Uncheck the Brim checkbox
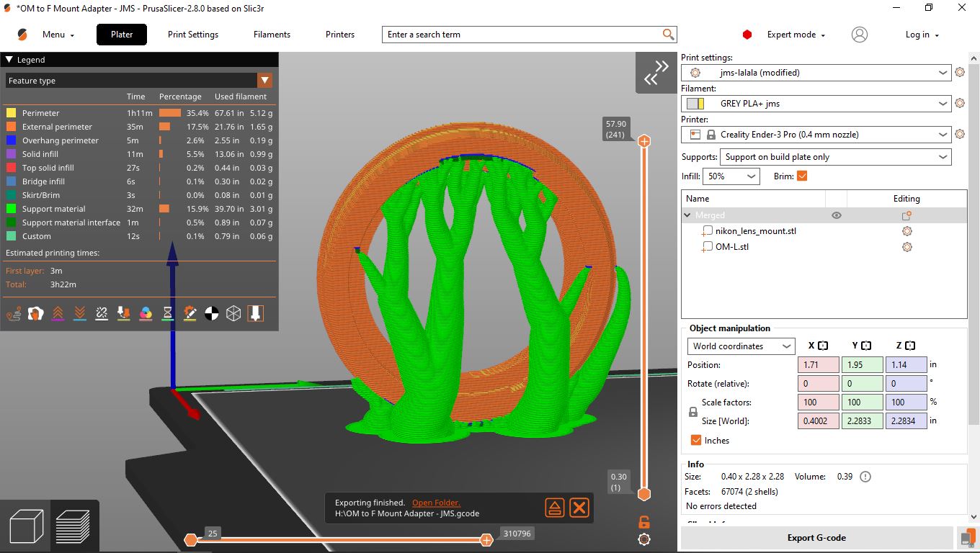The image size is (980, 553). [x=802, y=176]
